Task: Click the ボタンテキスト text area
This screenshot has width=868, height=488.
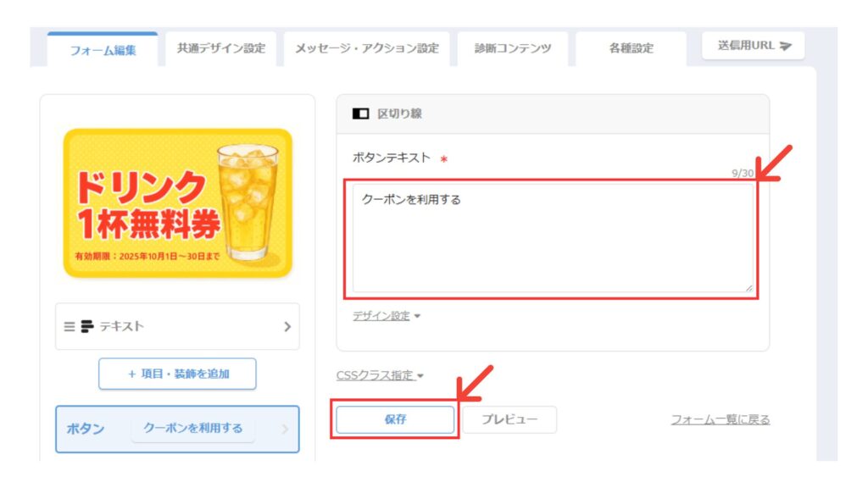Action: (553, 238)
